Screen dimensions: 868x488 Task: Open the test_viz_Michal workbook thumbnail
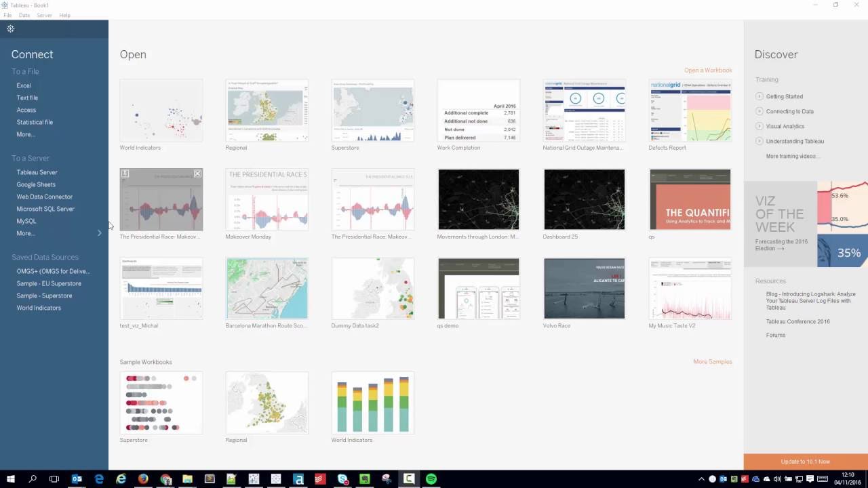tap(161, 288)
